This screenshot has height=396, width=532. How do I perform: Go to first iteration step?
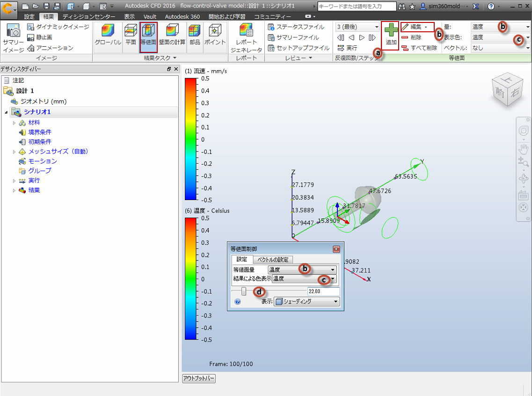(341, 37)
